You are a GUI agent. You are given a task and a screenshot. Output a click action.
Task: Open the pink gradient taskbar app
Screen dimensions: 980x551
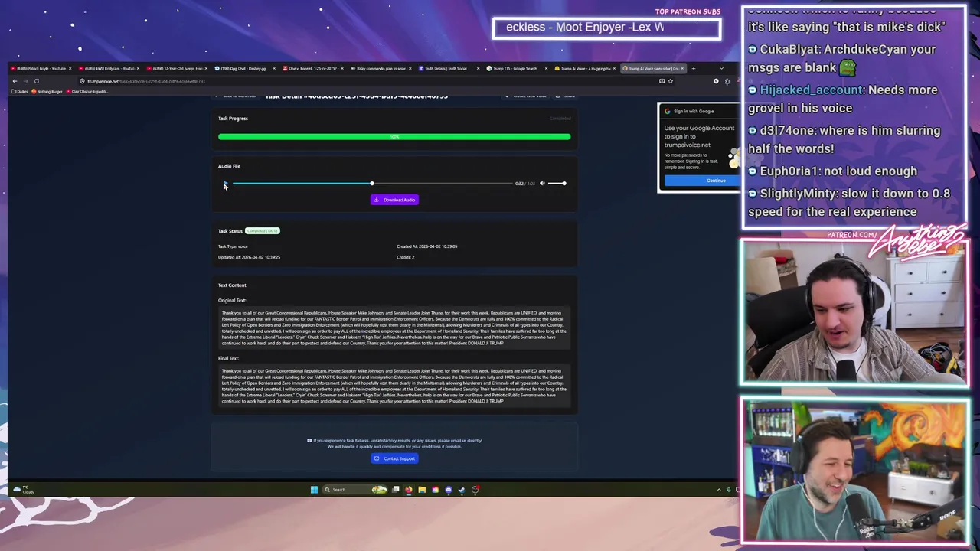435,490
